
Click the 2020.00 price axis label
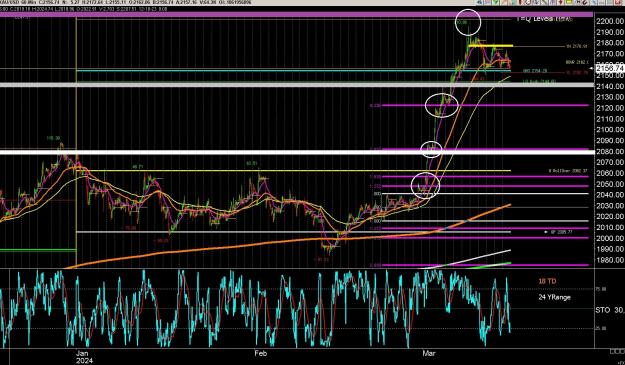[610, 217]
